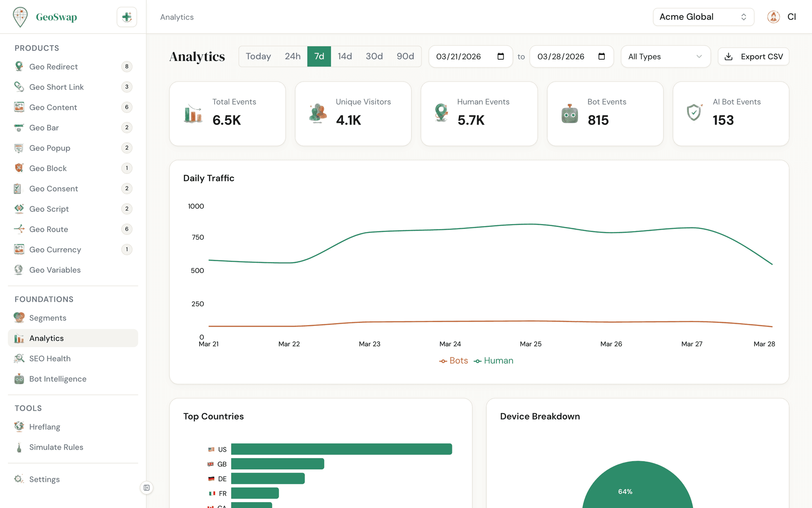Screen dimensions: 812x508
Task: Open the Acme Global organization selector
Action: pyautogui.click(x=703, y=17)
